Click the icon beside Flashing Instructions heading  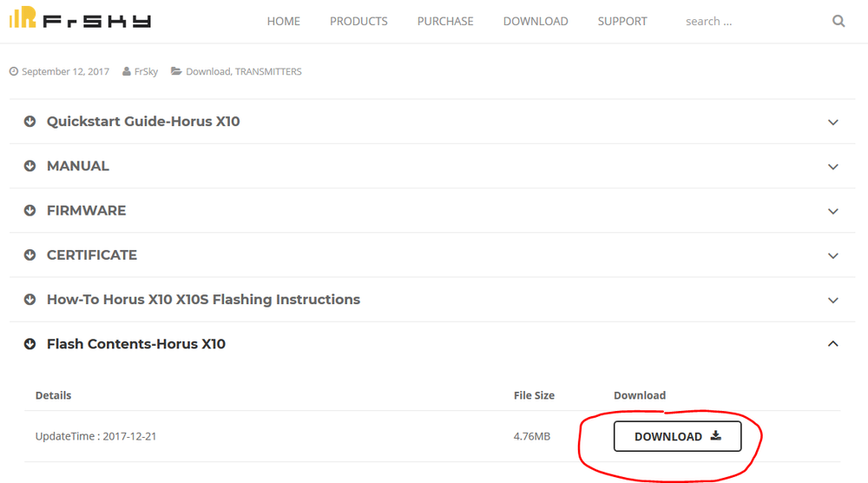point(30,299)
